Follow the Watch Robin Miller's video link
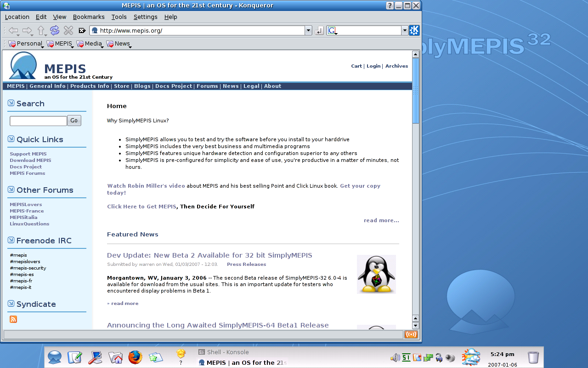588x368 pixels. click(146, 186)
